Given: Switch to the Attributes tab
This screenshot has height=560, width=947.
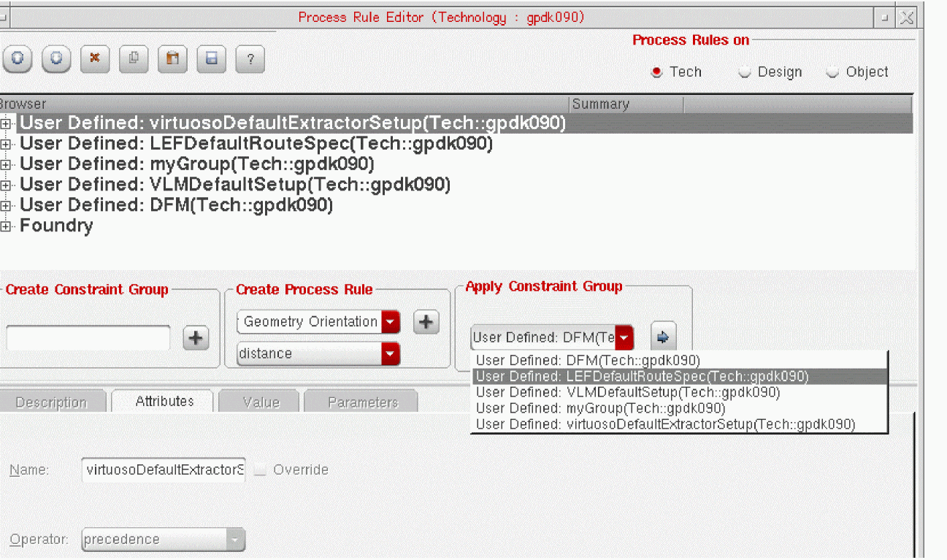Looking at the screenshot, I should 164,402.
